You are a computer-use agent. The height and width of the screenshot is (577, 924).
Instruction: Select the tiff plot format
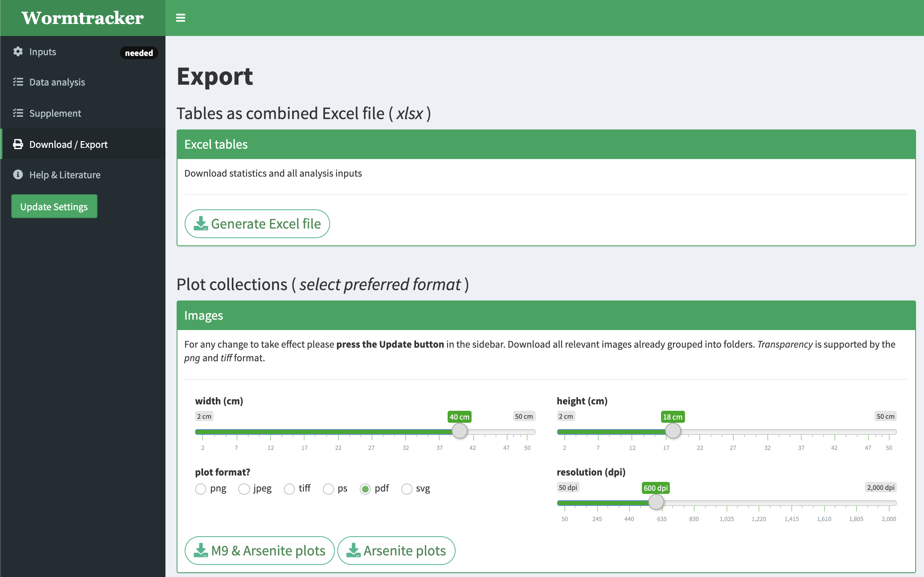coord(289,489)
